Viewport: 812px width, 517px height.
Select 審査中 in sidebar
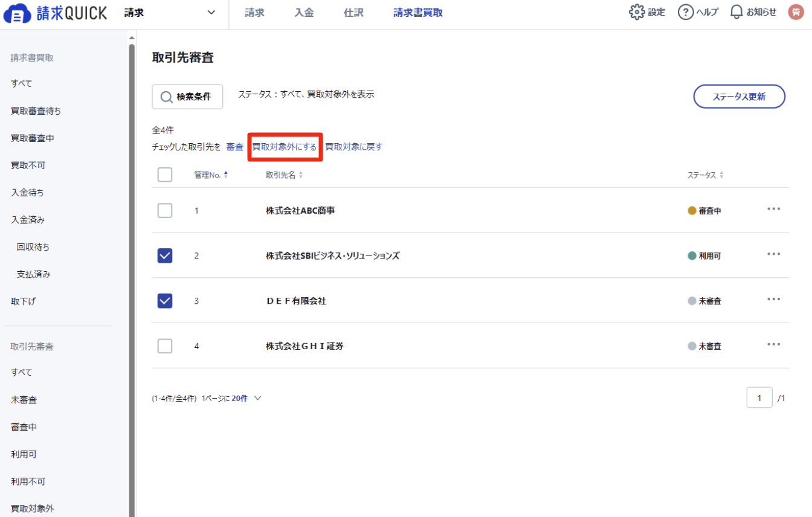point(24,427)
